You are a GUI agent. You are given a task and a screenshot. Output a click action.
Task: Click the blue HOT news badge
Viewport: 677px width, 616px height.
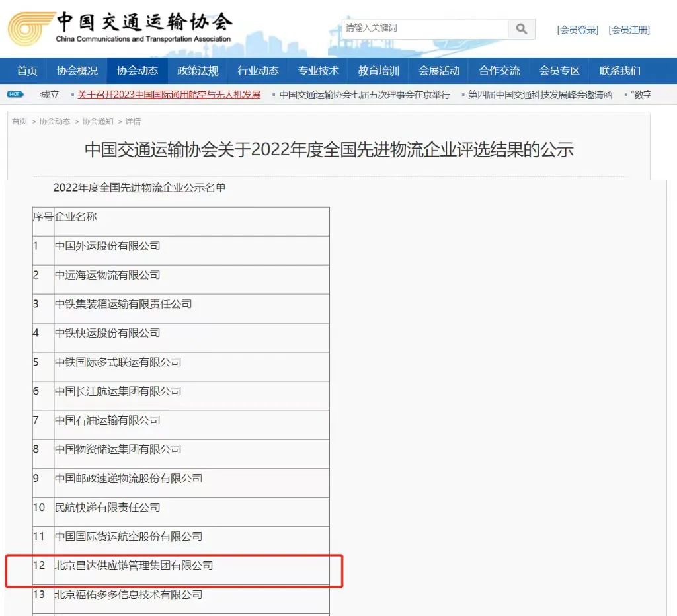tap(16, 95)
